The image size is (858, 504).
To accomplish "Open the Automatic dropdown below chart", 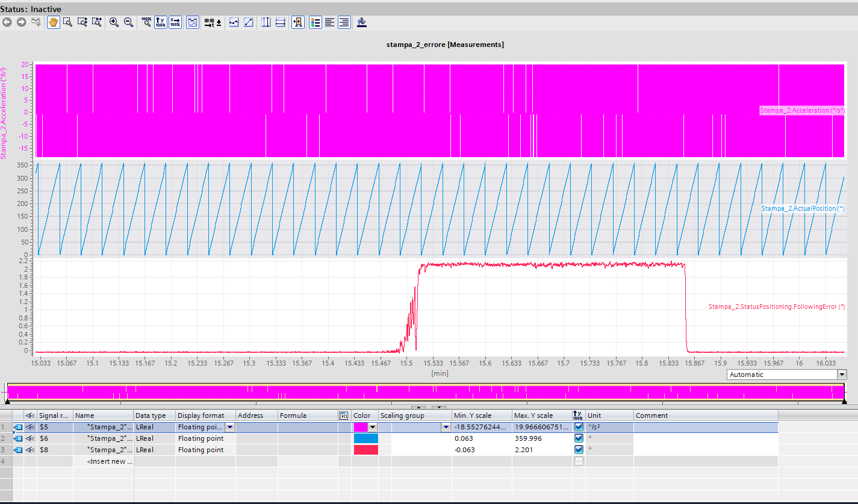I will [x=841, y=375].
